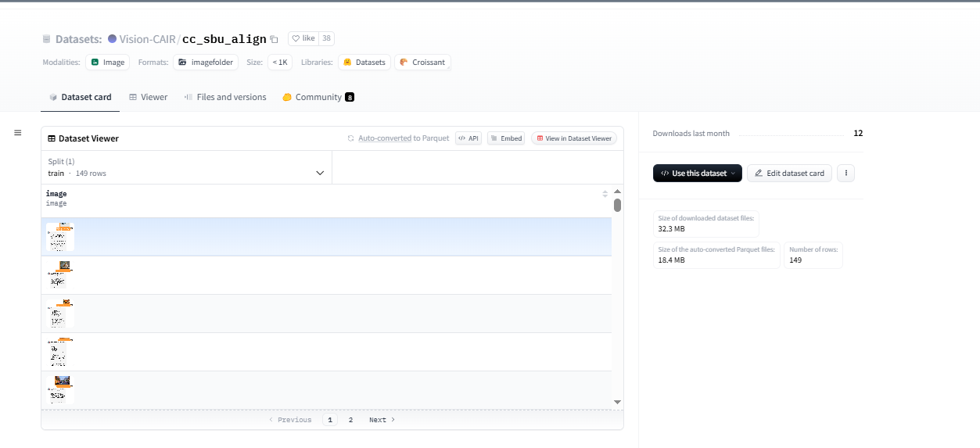980x448 pixels.
Task: Click Edit dataset card button
Action: click(789, 174)
